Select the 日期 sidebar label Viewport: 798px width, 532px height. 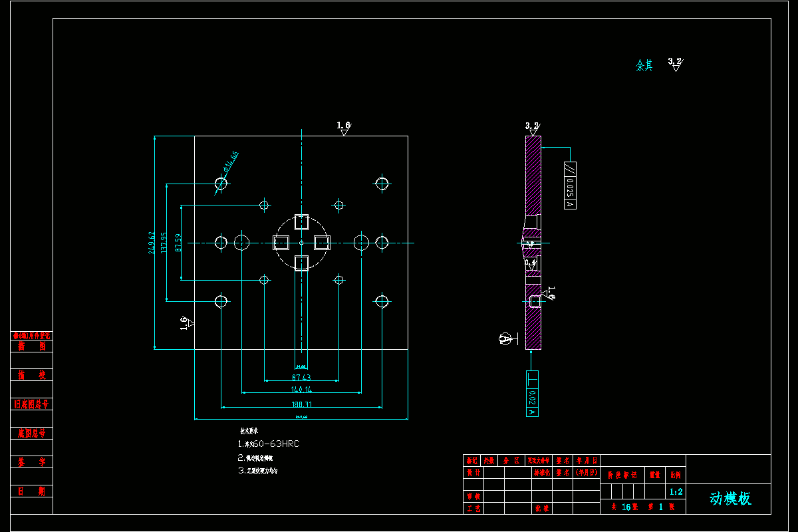click(x=32, y=491)
